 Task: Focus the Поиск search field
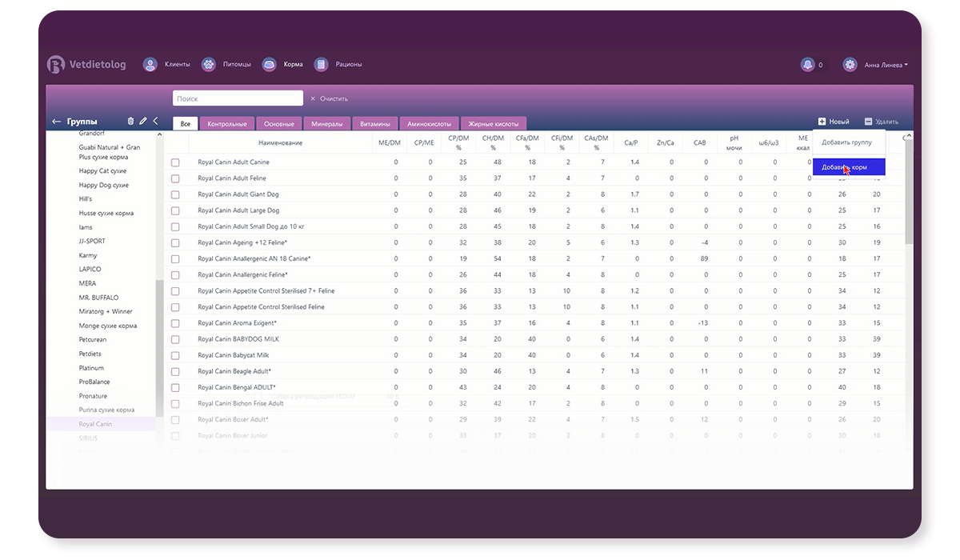click(238, 98)
